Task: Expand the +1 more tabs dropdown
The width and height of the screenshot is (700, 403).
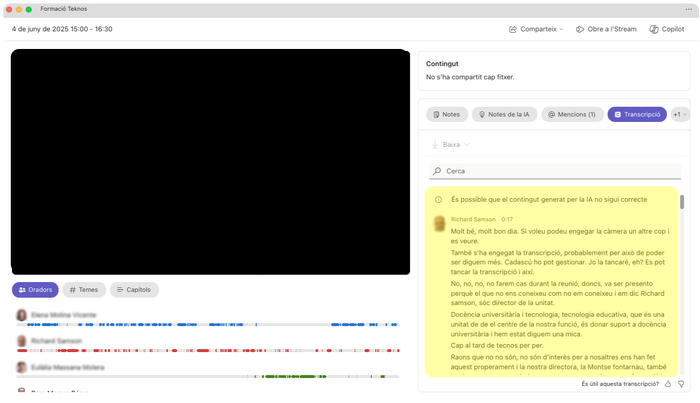Action: pyautogui.click(x=680, y=114)
